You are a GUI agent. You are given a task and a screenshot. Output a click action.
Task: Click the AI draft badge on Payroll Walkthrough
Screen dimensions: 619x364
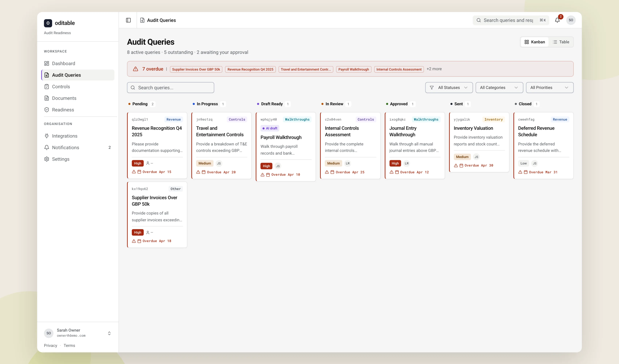(270, 128)
